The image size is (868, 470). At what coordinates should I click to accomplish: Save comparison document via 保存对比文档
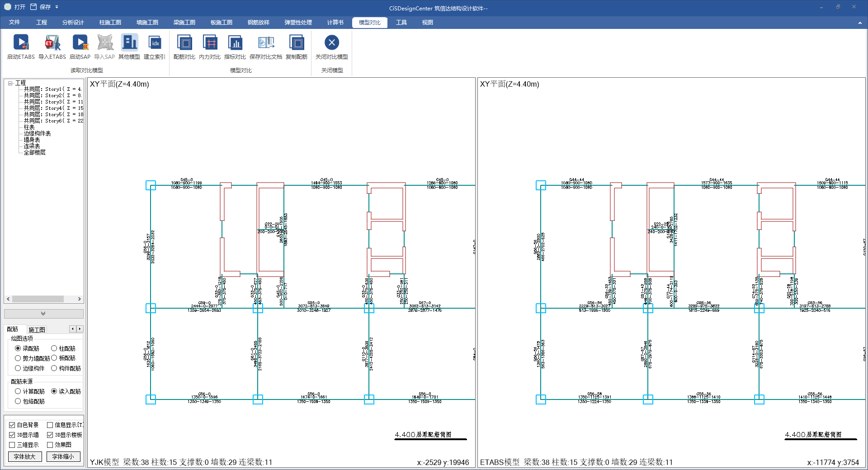pos(266,43)
